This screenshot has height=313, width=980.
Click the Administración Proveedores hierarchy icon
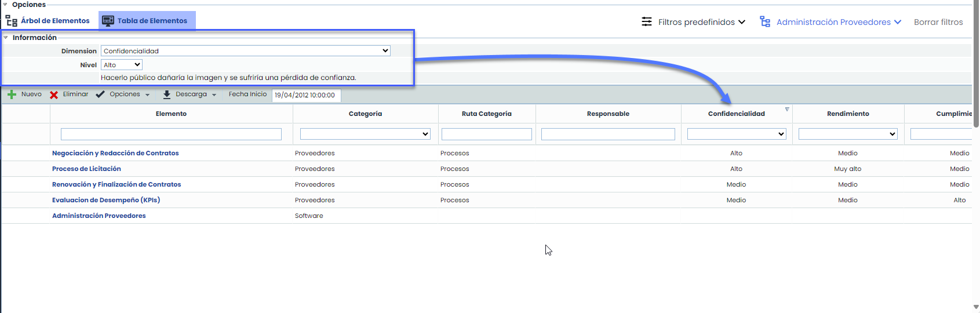[x=765, y=22]
